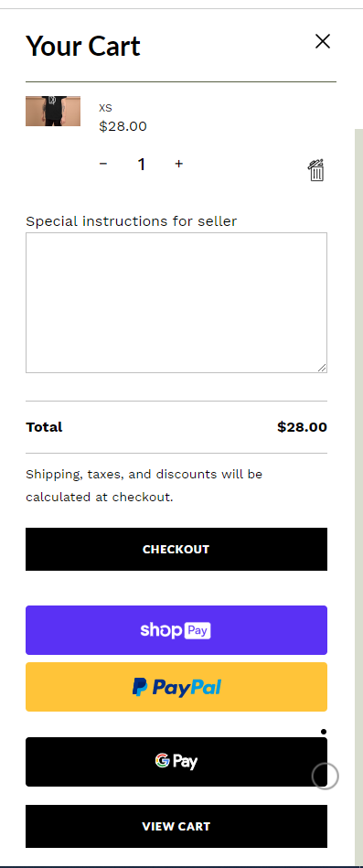Click the text area resize handle
This screenshot has width=363, height=868.
click(322, 368)
